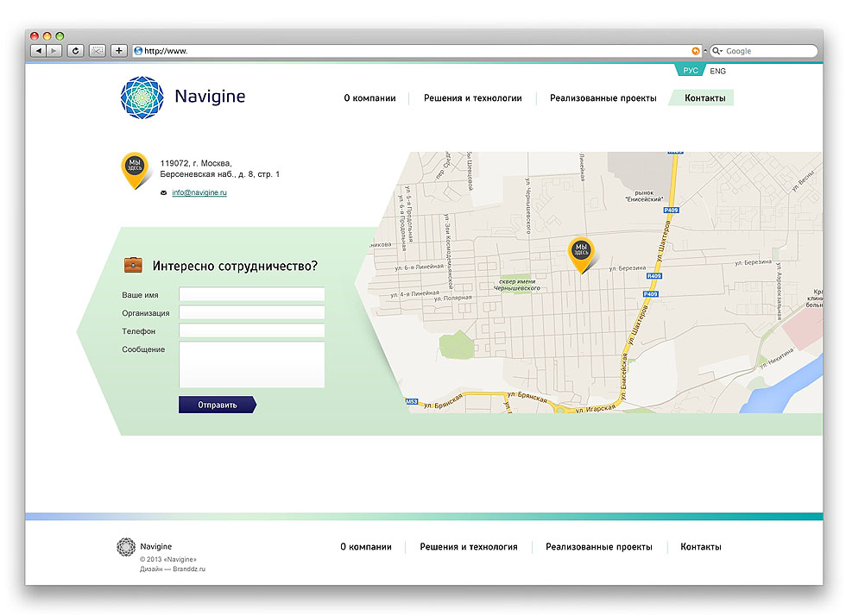Click the info@navigine.ru email link

click(x=199, y=192)
